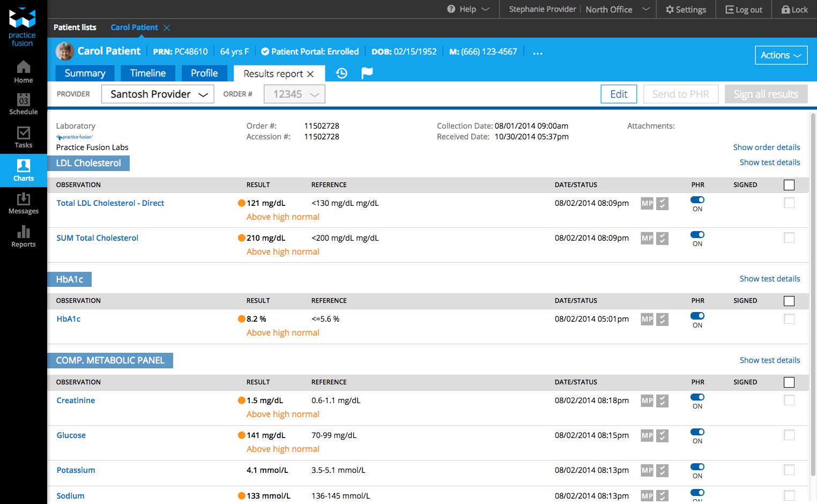Open the Help dropdown menu
The height and width of the screenshot is (504, 817).
coord(469,10)
